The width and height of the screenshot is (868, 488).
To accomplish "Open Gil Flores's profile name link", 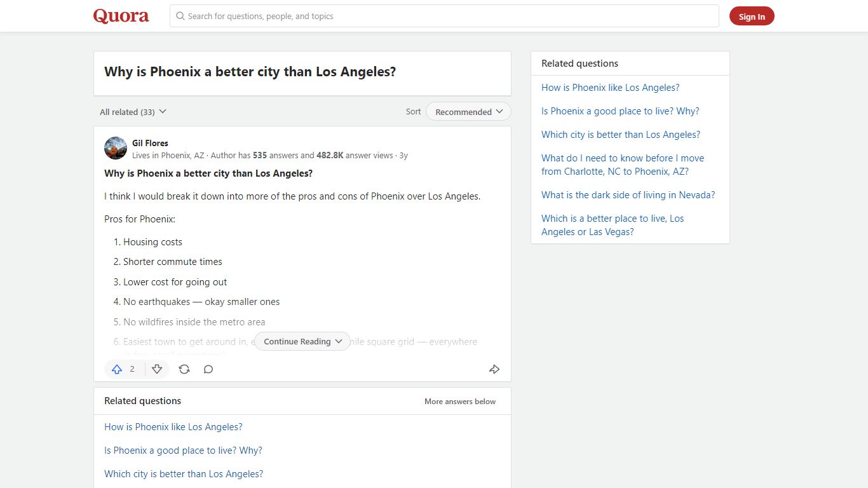I will 150,143.
